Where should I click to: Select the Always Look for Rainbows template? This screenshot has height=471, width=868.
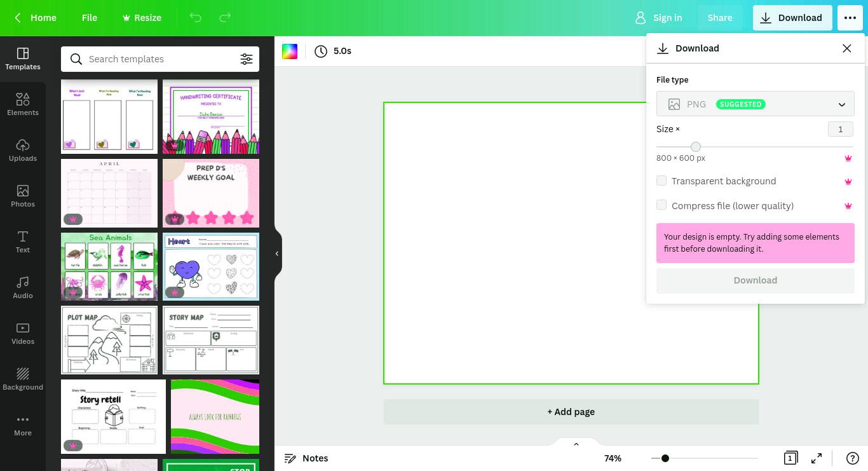coord(215,416)
